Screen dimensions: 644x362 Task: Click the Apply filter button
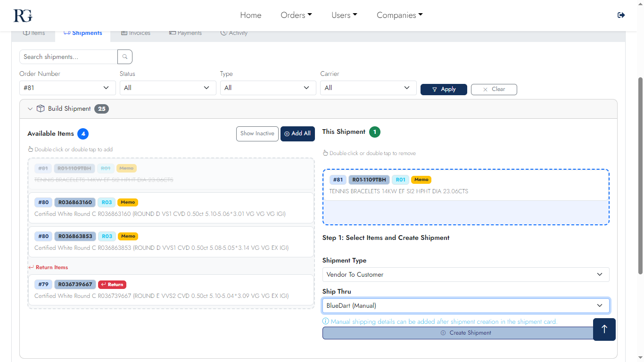click(444, 89)
